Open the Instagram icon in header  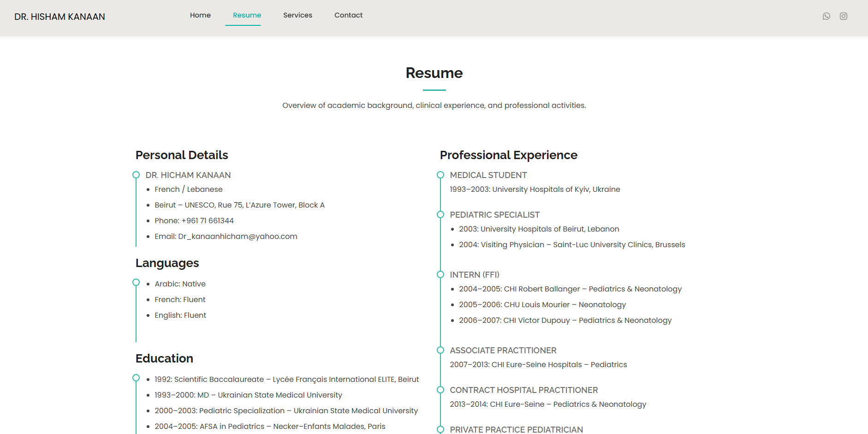click(843, 16)
